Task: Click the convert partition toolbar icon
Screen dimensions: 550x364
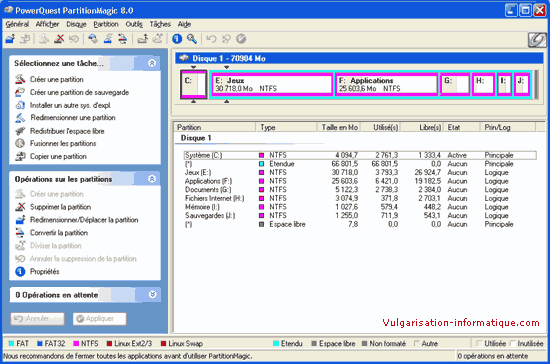Action: click(x=122, y=39)
